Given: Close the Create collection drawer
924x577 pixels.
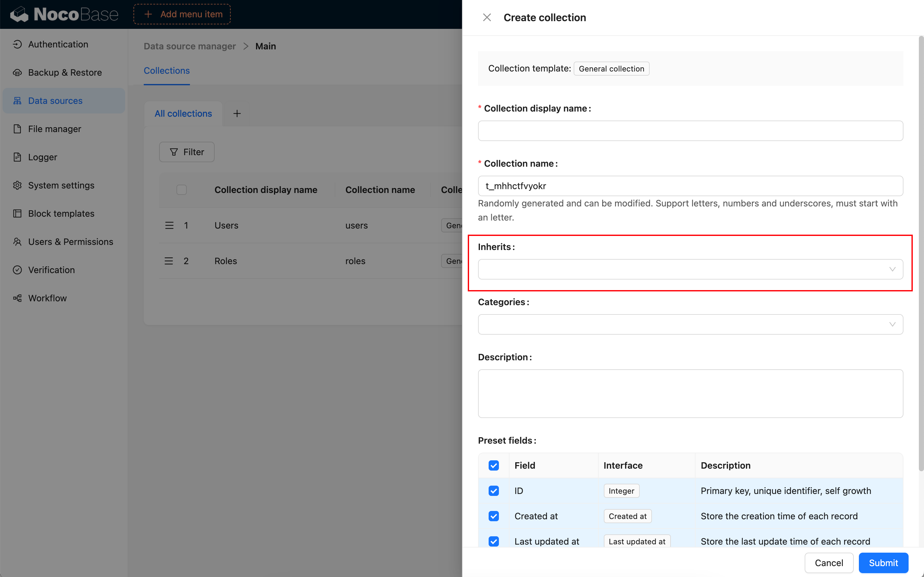Looking at the screenshot, I should point(487,18).
